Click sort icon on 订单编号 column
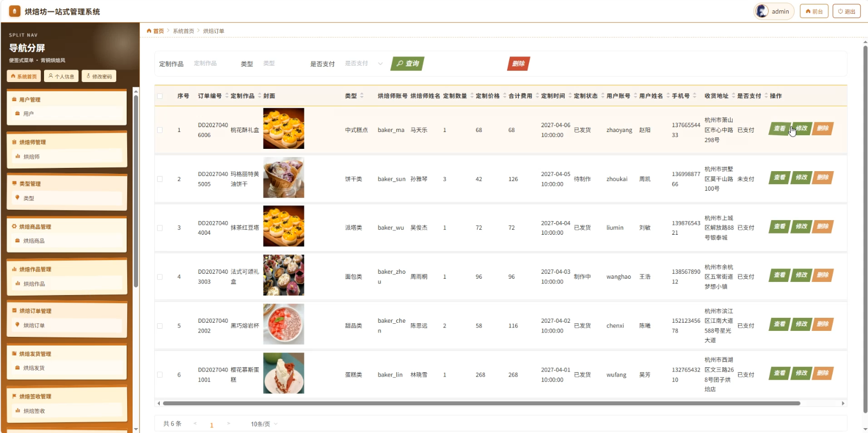Screen dimensions: 868x433 pos(227,96)
